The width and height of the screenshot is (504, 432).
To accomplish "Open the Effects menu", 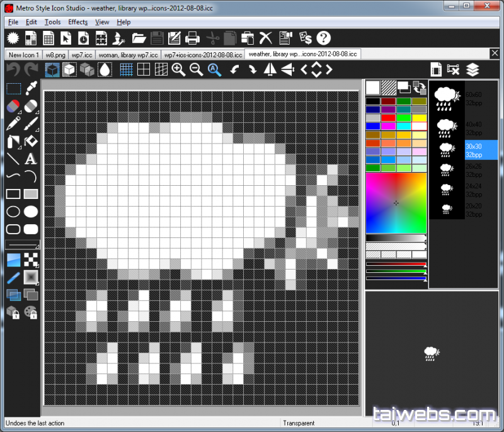I will point(78,22).
